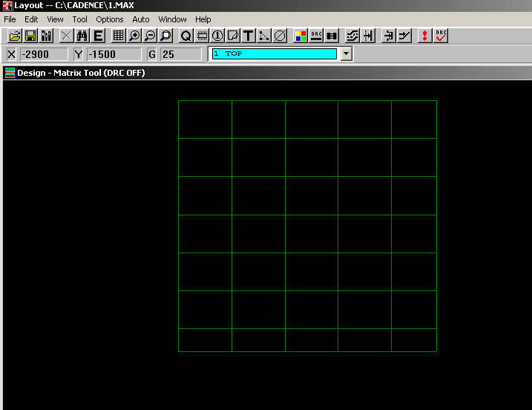This screenshot has width=532, height=410.
Task: Open the Edit menu
Action: 31,19
